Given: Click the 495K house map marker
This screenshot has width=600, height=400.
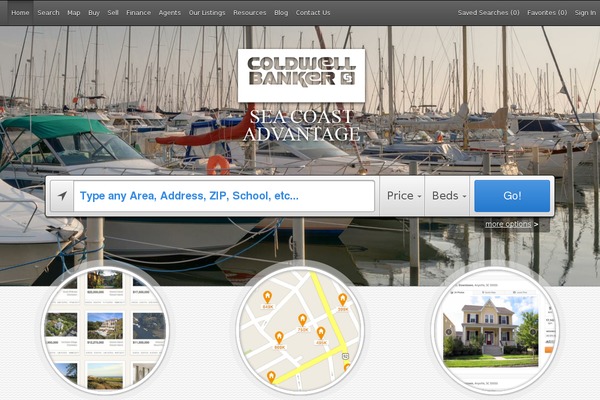Looking at the screenshot, I should pos(321,336).
